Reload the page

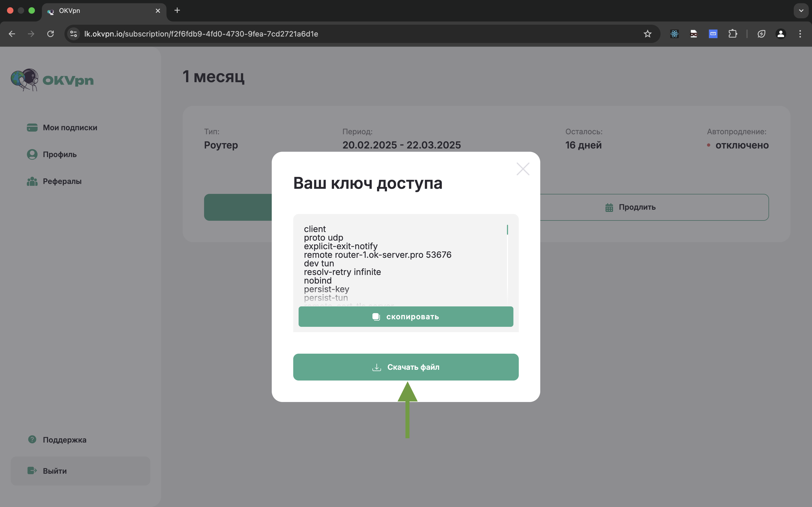[51, 34]
